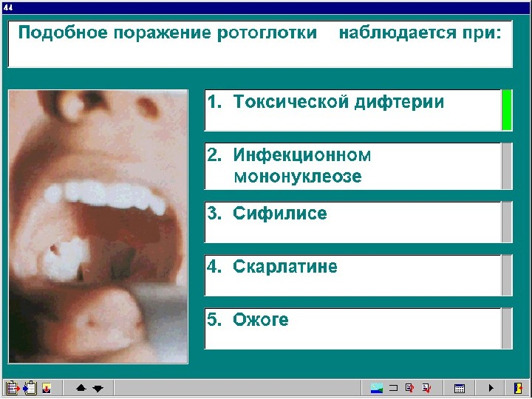Open the table grid icon
532x399 pixels.
pyautogui.click(x=460, y=388)
